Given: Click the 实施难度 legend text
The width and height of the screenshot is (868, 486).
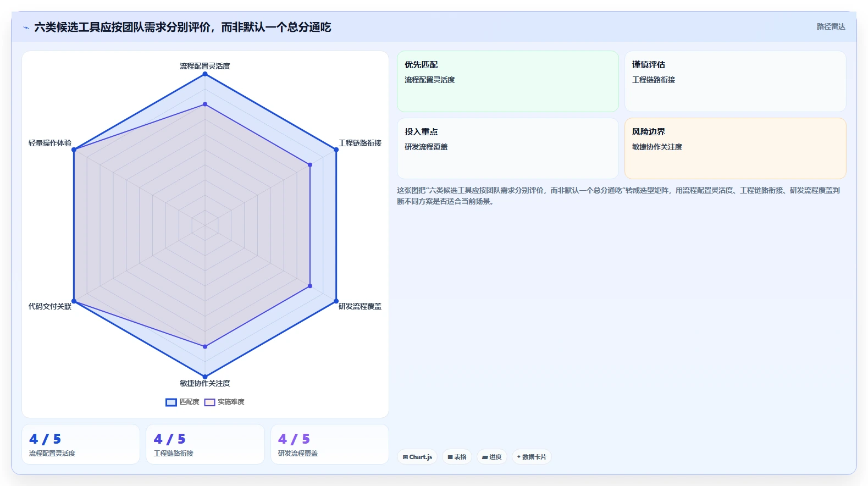Looking at the screenshot, I should coord(231,402).
